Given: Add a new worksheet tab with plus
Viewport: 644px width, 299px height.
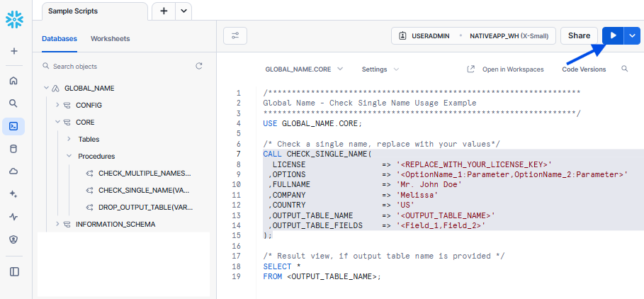Looking at the screenshot, I should 164,11.
